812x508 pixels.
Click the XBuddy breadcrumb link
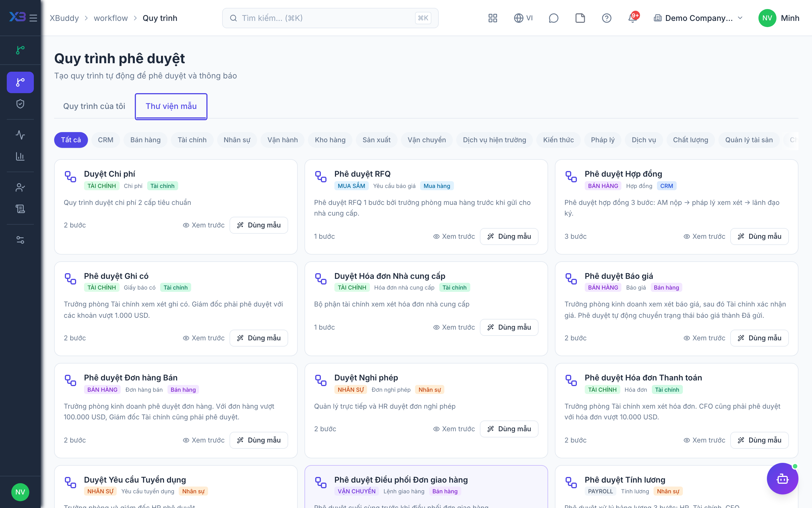coord(64,18)
